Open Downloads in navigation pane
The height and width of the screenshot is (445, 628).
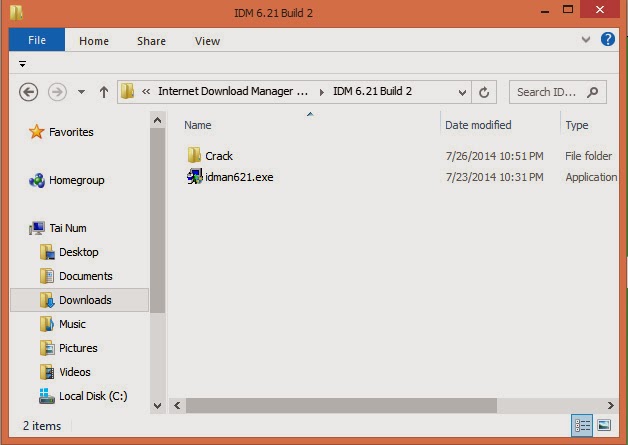(85, 300)
